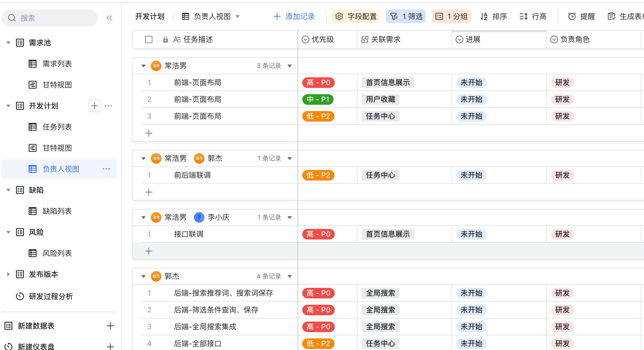Image resolution: width=644 pixels, height=350 pixels.
Task: Adjust 行高 row height setting
Action: click(x=533, y=17)
